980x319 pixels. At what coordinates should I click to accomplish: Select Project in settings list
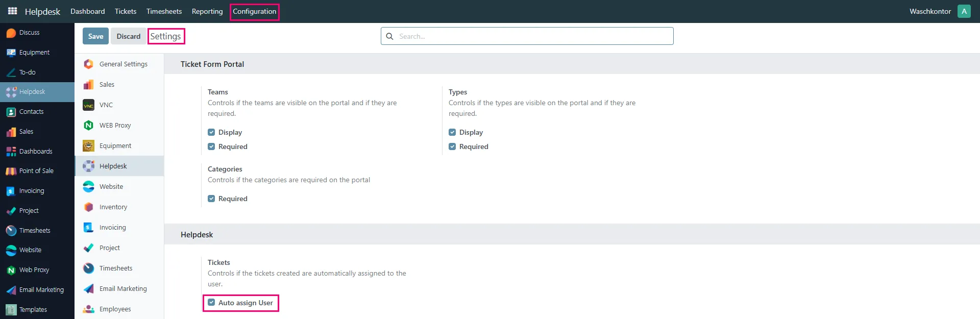(119, 248)
